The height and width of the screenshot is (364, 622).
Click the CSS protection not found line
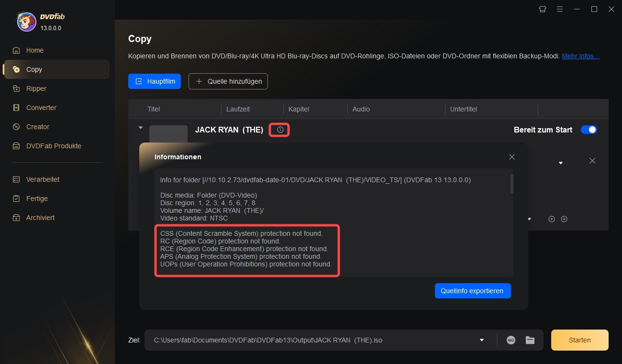click(242, 233)
